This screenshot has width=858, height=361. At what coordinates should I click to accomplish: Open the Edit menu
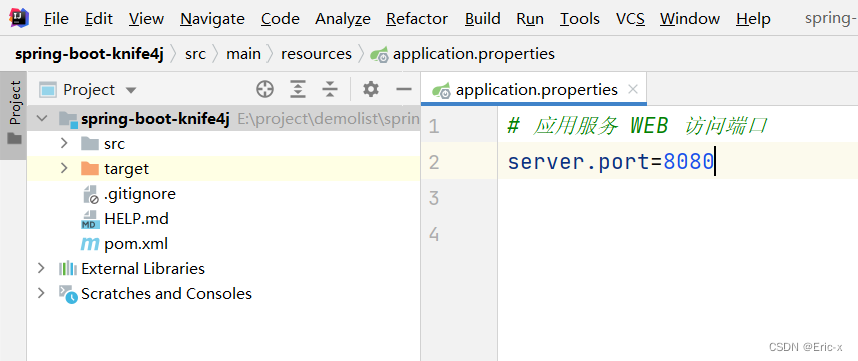[98, 19]
